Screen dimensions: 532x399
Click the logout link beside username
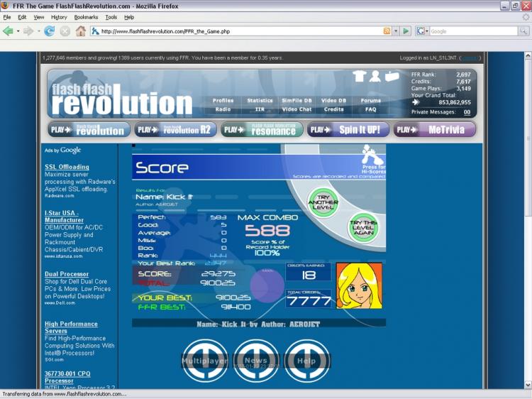(470, 58)
